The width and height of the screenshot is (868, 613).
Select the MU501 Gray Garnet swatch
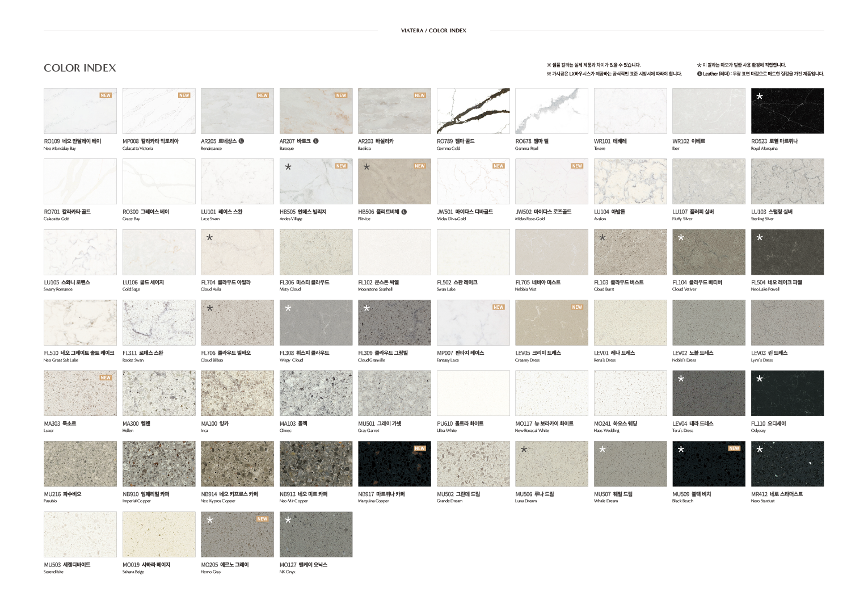tap(394, 393)
